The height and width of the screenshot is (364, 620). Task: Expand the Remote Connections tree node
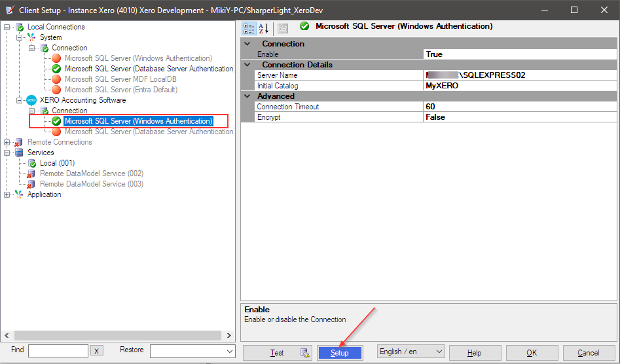click(7, 142)
